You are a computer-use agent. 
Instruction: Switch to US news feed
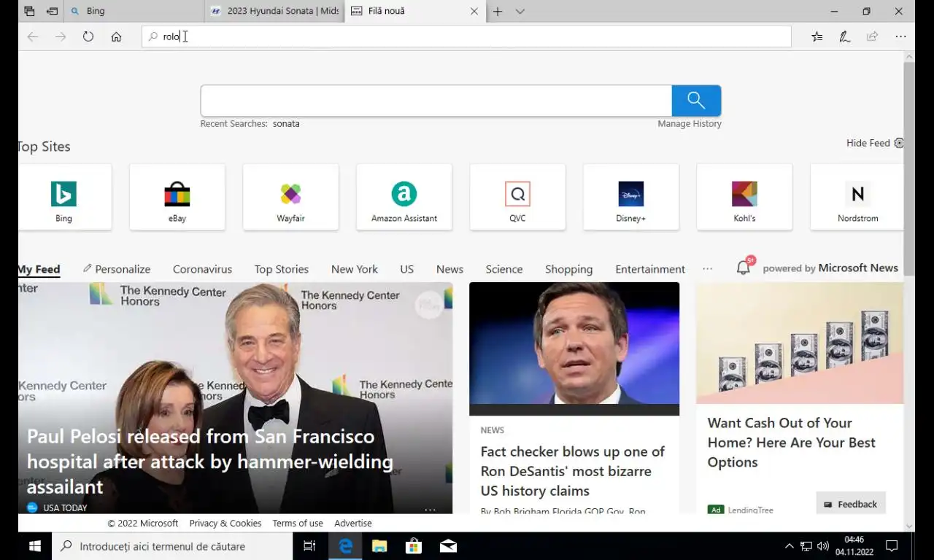[407, 269]
